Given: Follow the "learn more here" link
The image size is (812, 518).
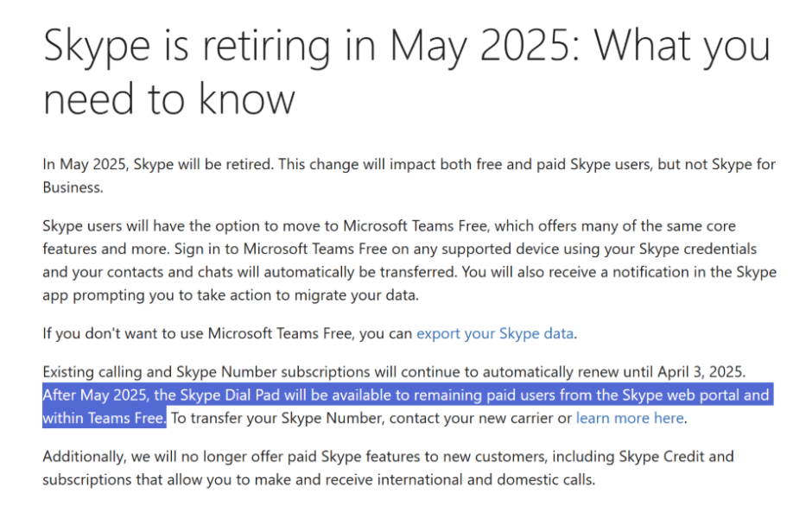Looking at the screenshot, I should coord(630,418).
